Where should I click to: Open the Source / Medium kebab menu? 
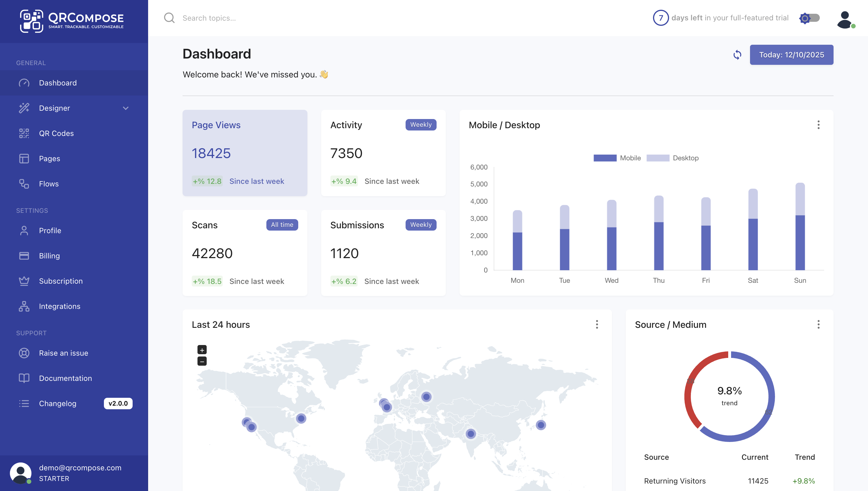(818, 324)
